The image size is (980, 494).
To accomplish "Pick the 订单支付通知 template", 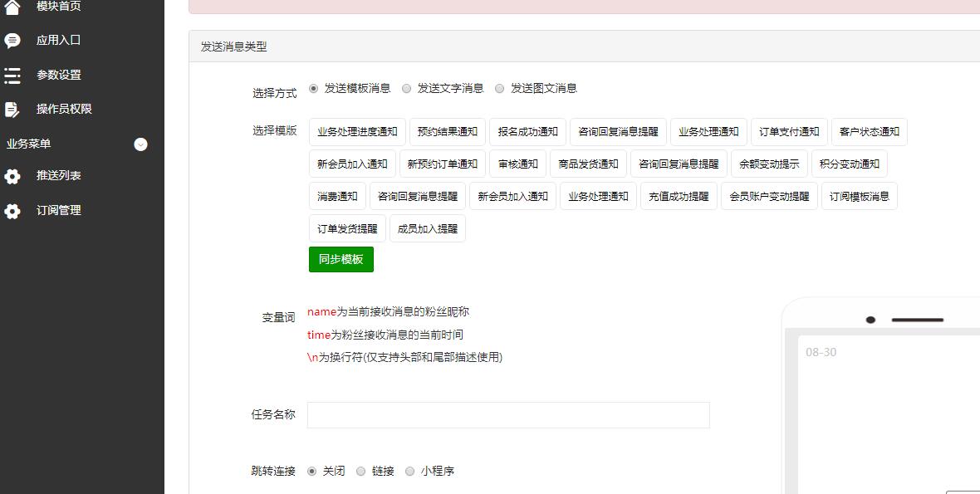I will click(789, 132).
